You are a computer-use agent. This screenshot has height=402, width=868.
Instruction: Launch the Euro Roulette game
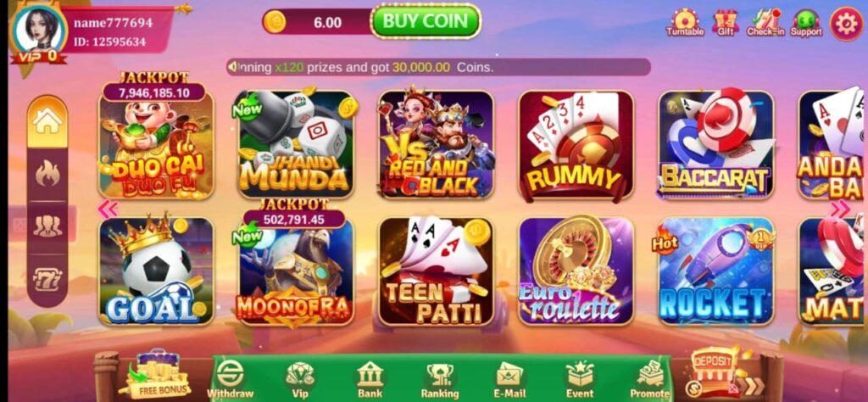click(576, 271)
